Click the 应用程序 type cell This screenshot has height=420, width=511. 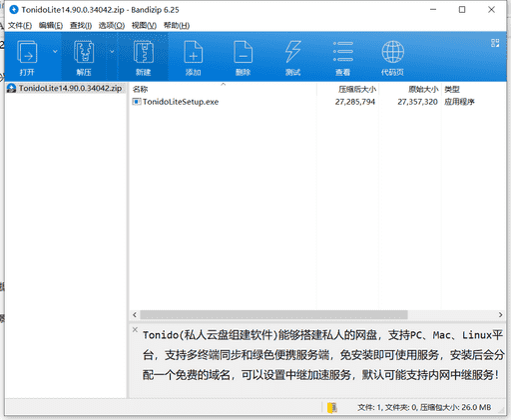click(x=459, y=102)
